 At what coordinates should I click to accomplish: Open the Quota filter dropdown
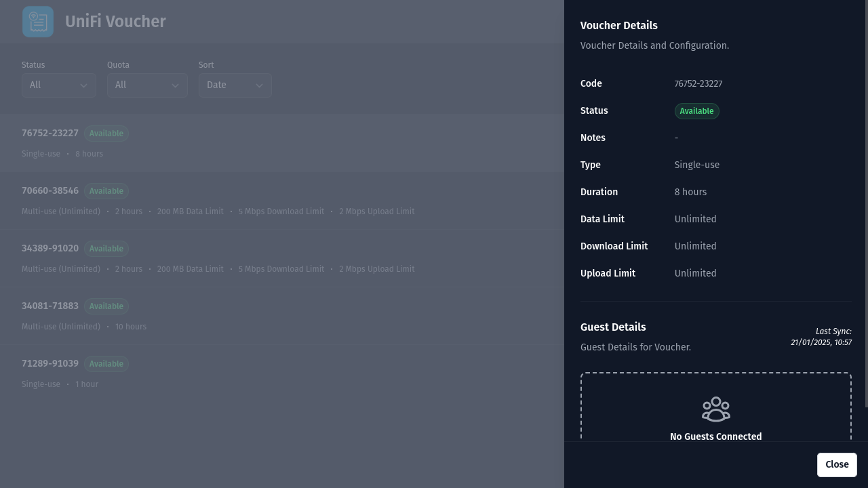(147, 85)
